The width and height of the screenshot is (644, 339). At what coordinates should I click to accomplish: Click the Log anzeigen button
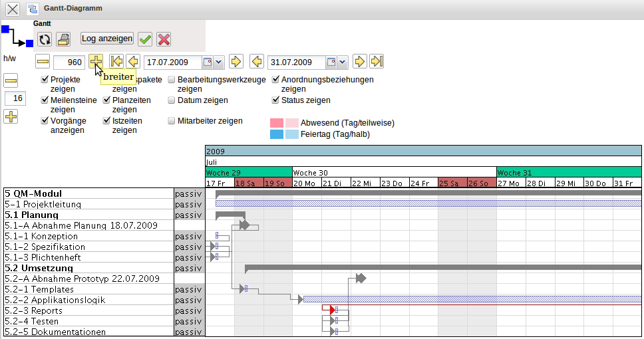pyautogui.click(x=107, y=39)
